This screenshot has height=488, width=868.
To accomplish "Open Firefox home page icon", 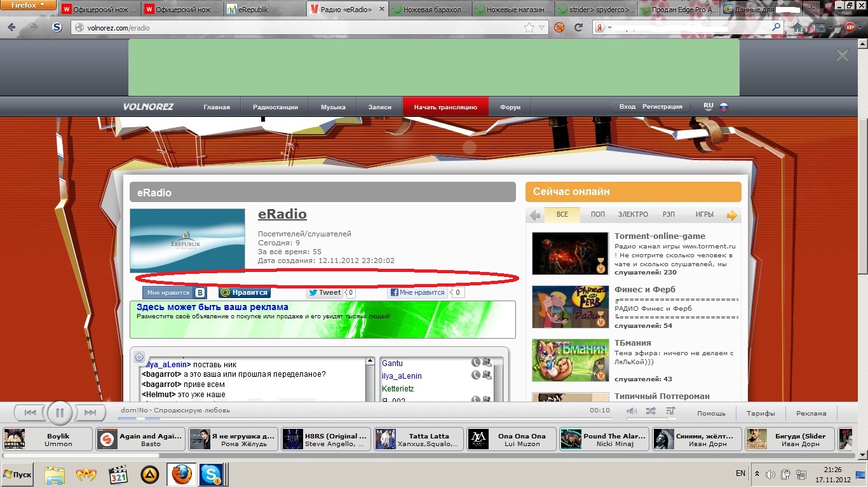I will coord(797,28).
